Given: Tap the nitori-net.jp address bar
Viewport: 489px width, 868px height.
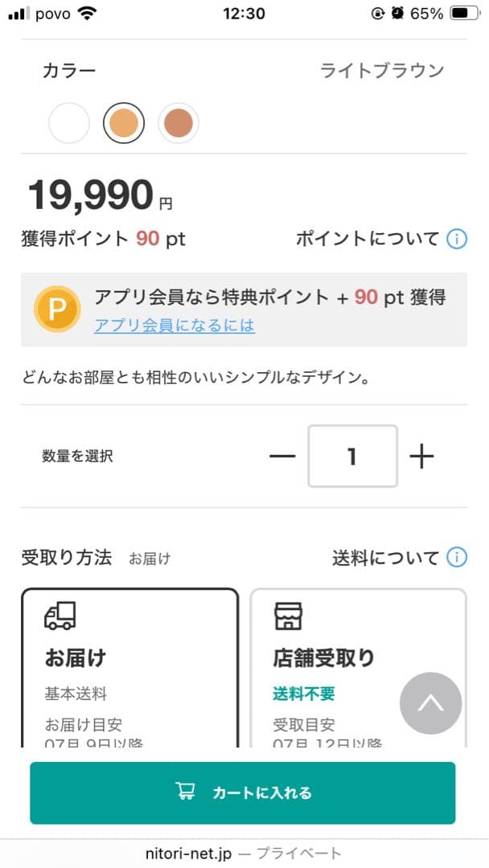Looking at the screenshot, I should pyautogui.click(x=244, y=854).
